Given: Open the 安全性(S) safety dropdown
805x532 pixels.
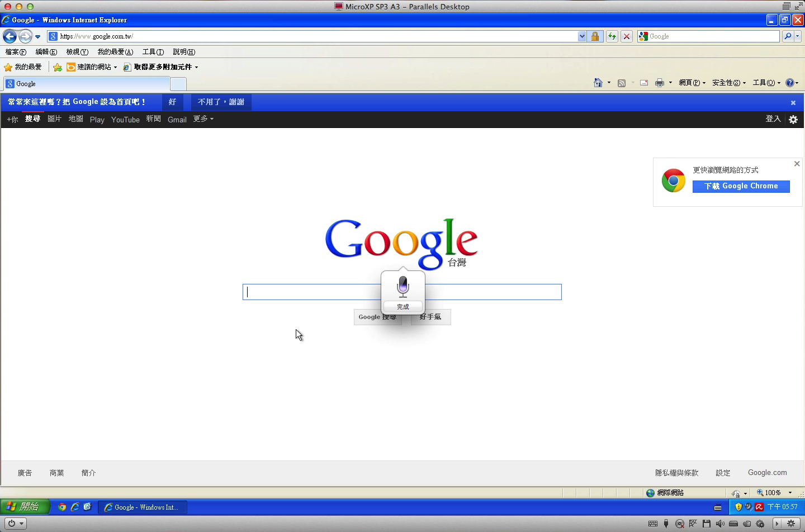Looking at the screenshot, I should click(x=729, y=83).
